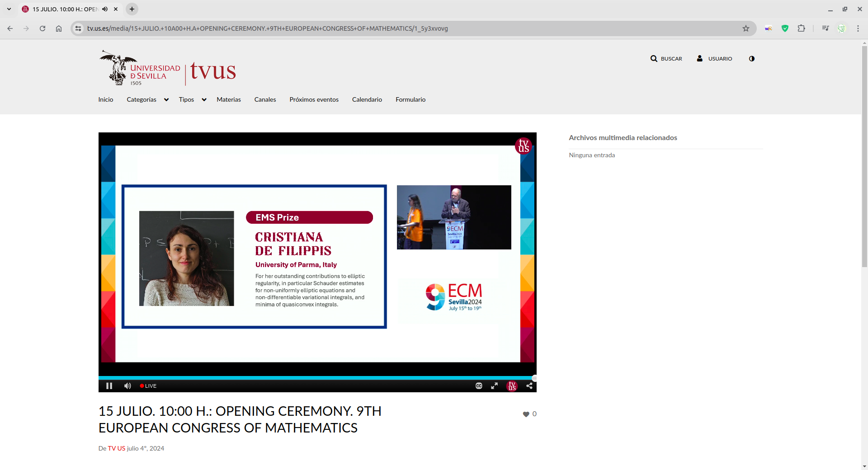The image size is (868, 470).
Task: Mute the video player volume
Action: pyautogui.click(x=127, y=386)
